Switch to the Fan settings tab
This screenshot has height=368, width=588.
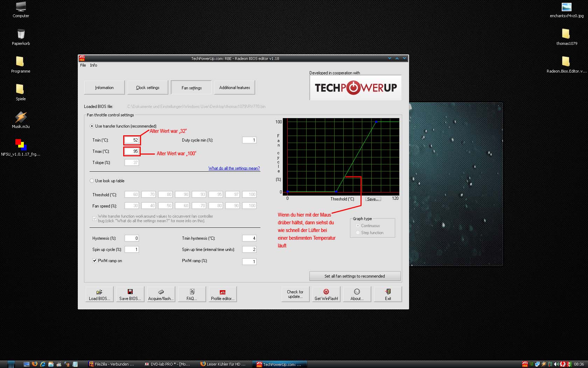(191, 88)
